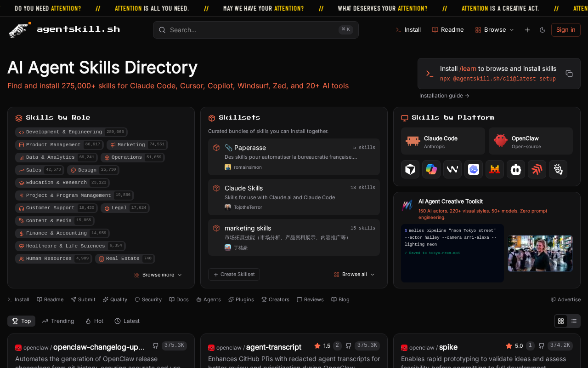Open Docs link in sub-navigation
588x368 pixels.
[x=179, y=299]
